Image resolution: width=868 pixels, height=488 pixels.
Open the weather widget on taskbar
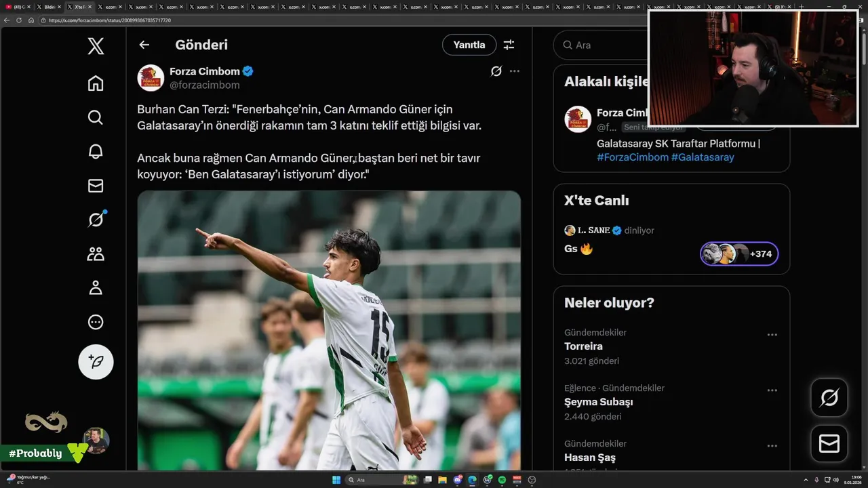click(27, 479)
